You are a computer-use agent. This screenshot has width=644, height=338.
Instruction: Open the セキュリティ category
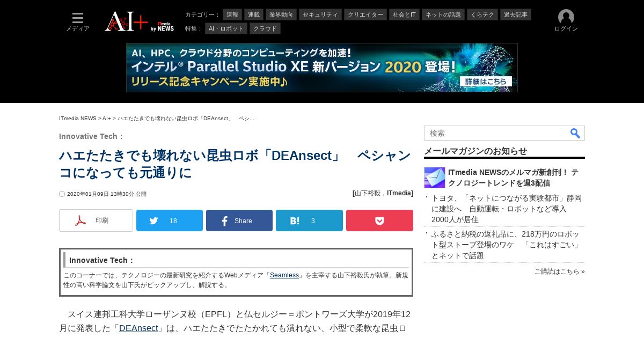pyautogui.click(x=320, y=14)
